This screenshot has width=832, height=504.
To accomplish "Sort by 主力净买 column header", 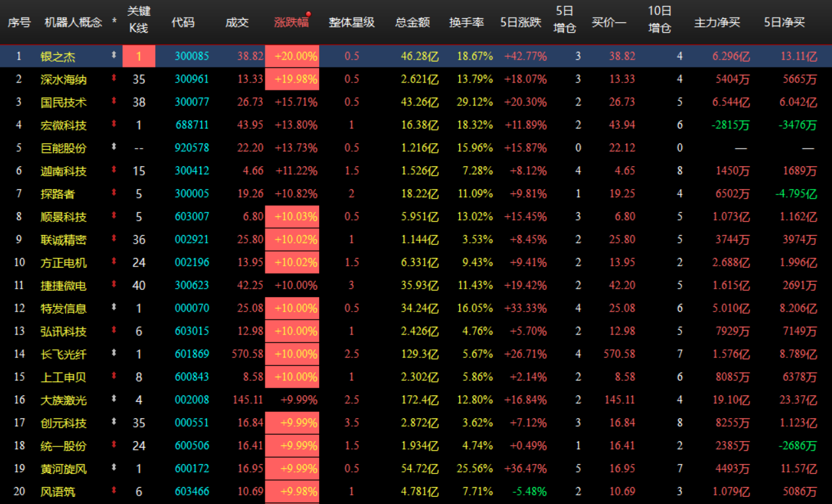I will 717,22.
